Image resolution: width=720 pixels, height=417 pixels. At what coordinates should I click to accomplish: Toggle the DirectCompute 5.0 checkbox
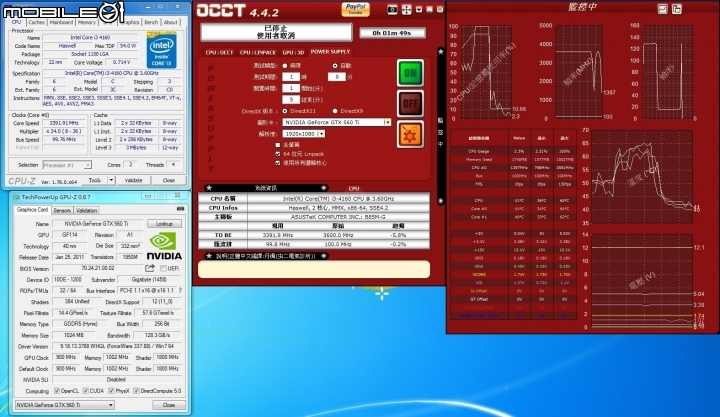pos(136,391)
